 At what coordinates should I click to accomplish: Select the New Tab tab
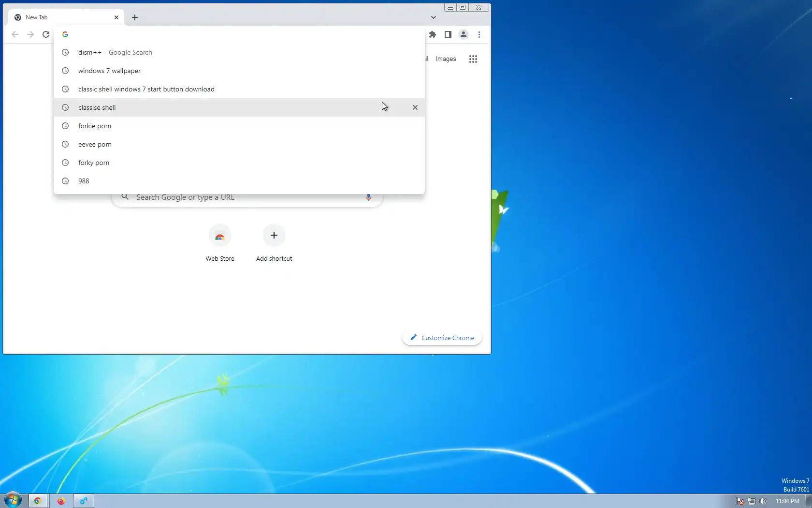coord(66,17)
